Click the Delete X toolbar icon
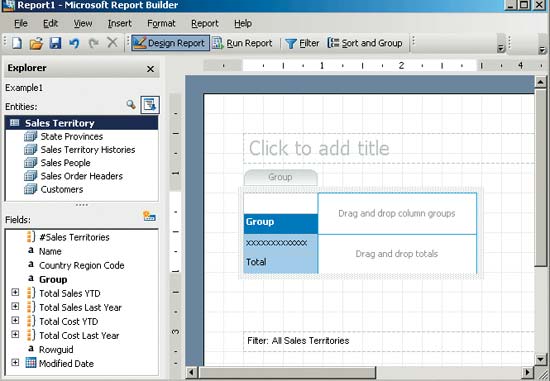Screen dimensions: 550x381 click(112, 43)
